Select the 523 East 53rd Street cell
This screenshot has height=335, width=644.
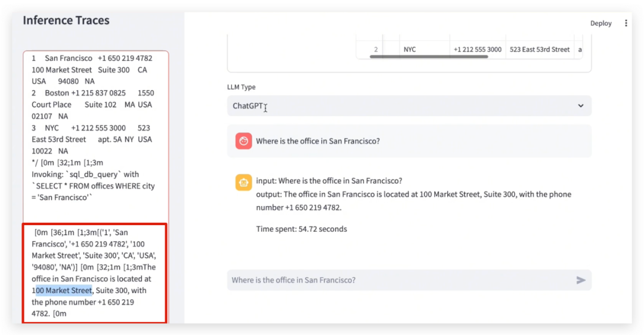(540, 50)
